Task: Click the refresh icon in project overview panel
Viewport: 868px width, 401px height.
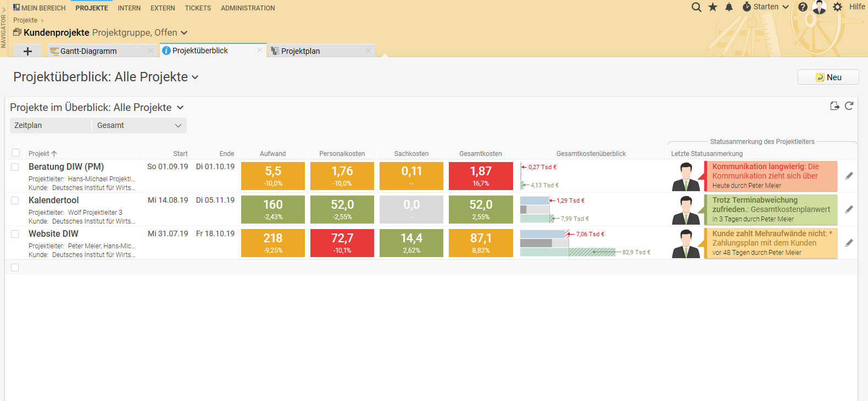Action: (849, 106)
